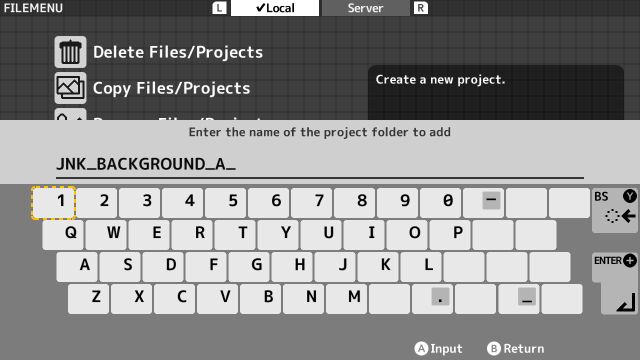Tap the 4 key
The height and width of the screenshot is (360, 640).
(x=183, y=202)
